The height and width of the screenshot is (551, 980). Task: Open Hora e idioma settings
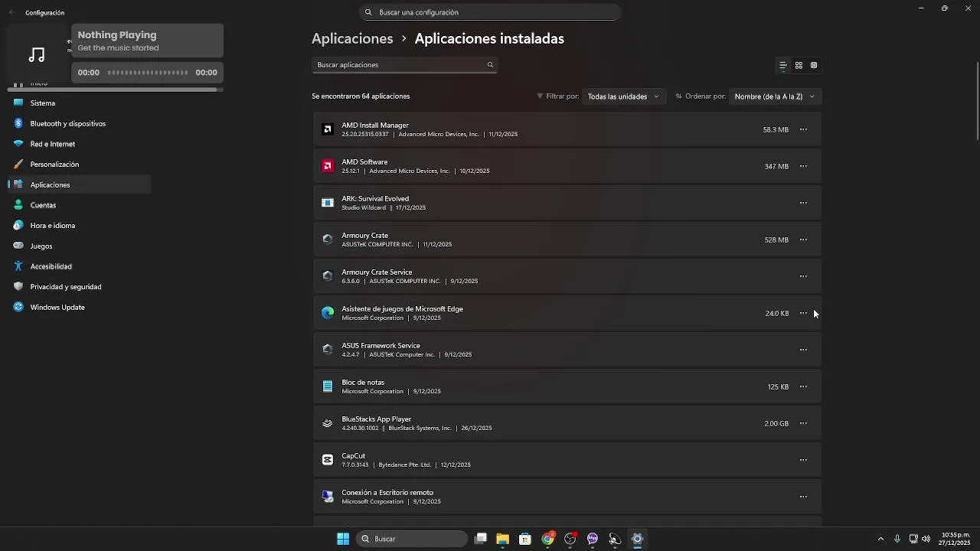pyautogui.click(x=80, y=226)
